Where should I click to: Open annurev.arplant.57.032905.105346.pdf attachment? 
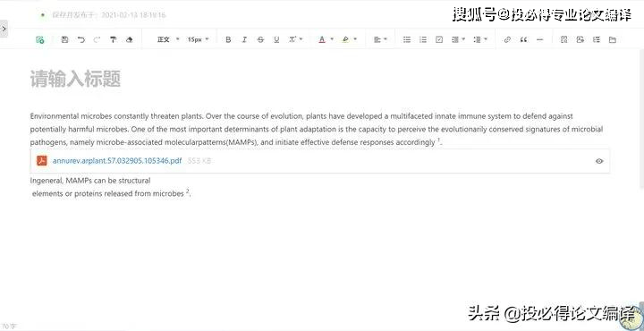117,160
